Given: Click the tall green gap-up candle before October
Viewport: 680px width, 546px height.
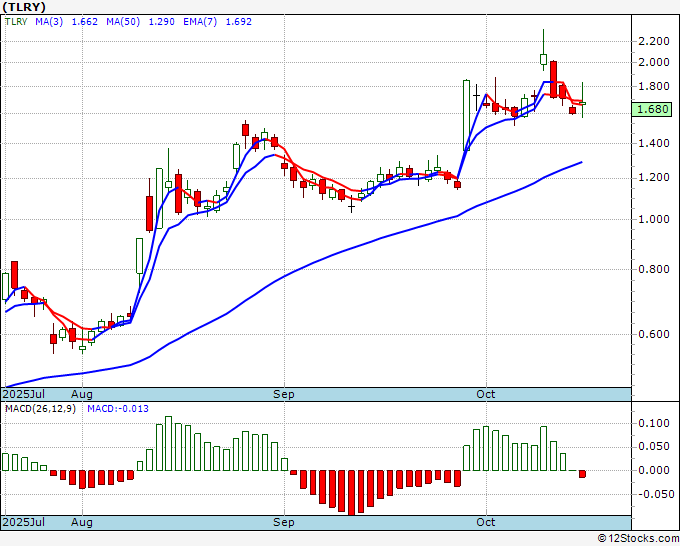Looking at the screenshot, I should [x=466, y=115].
